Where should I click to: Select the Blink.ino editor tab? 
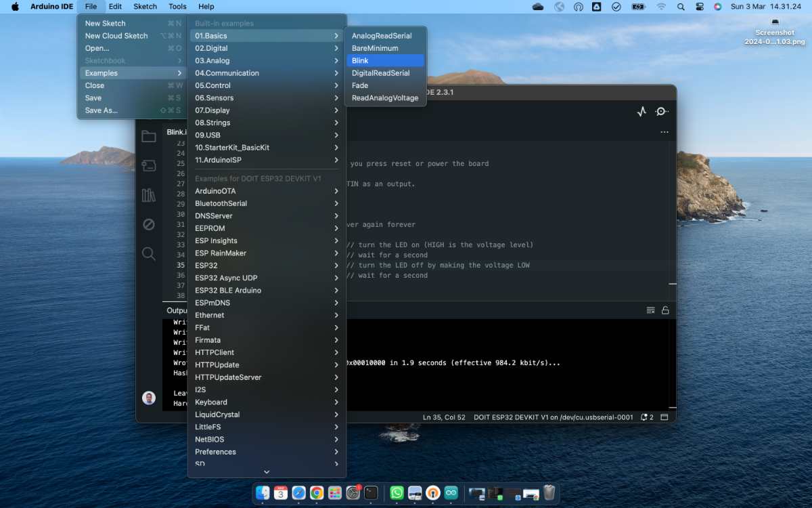[x=176, y=132]
